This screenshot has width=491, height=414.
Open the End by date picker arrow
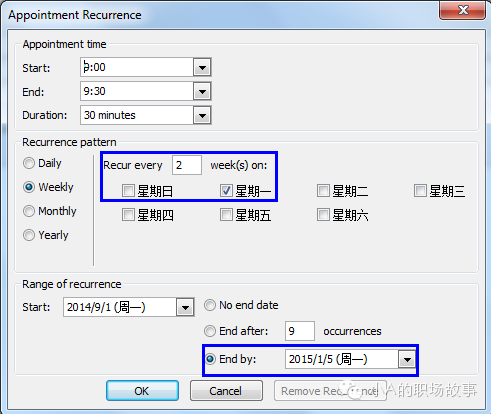pos(407,359)
